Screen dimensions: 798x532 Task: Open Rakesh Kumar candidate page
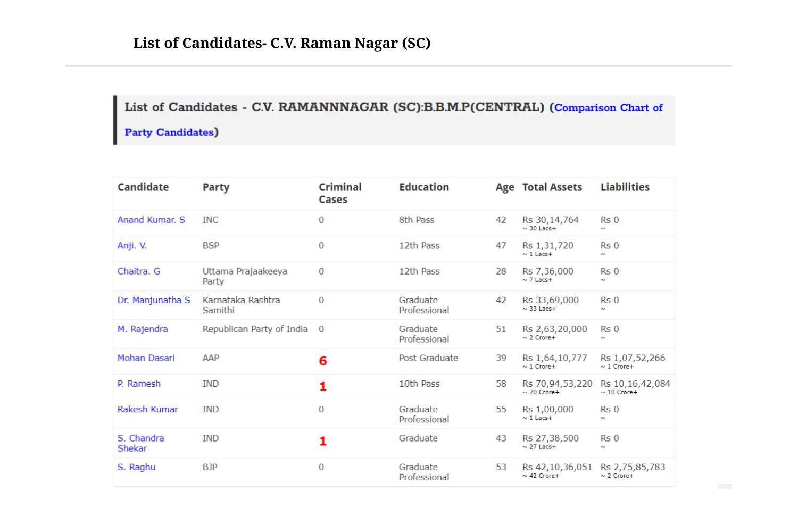[x=147, y=409]
